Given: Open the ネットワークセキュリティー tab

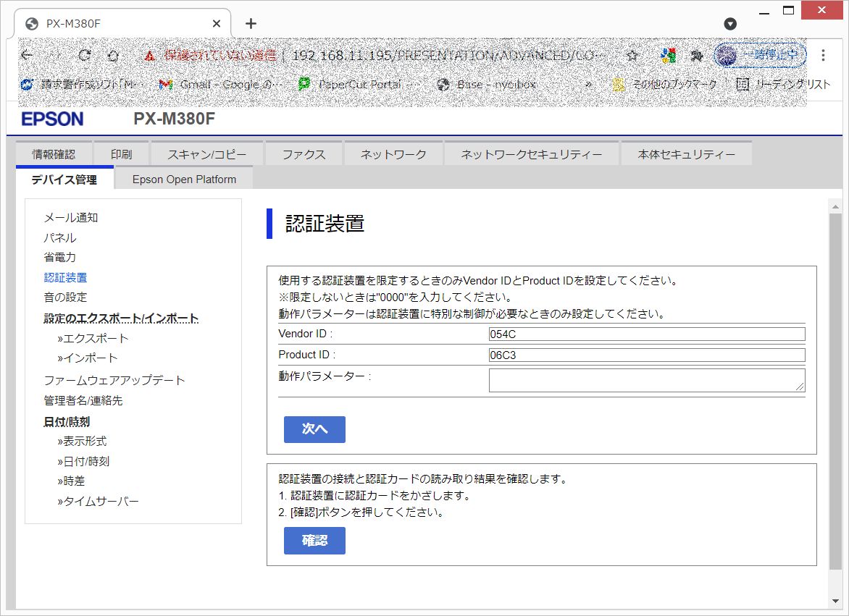Looking at the screenshot, I should 531,154.
